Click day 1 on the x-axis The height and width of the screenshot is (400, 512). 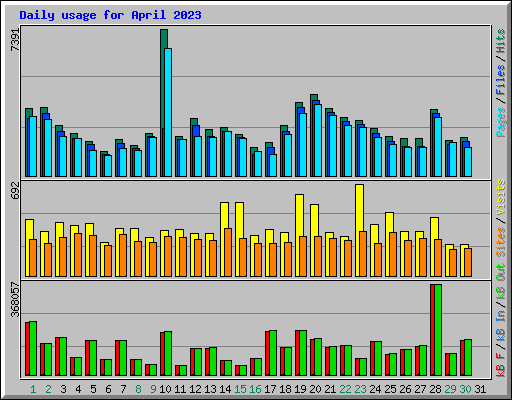tap(33, 389)
